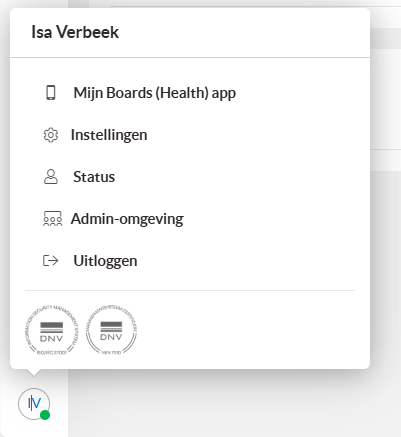Click the blue IV initials in avatar
The image size is (401, 437).
[34, 403]
